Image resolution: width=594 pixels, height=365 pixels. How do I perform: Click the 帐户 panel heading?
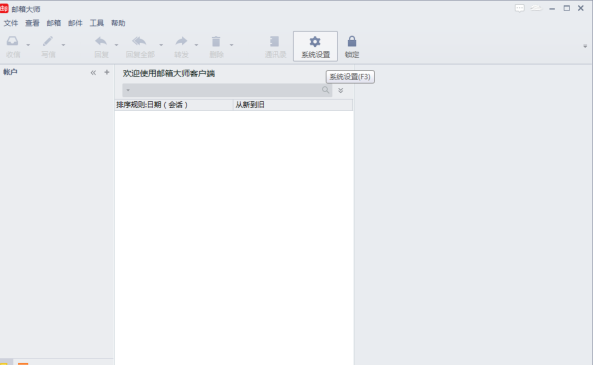point(11,72)
